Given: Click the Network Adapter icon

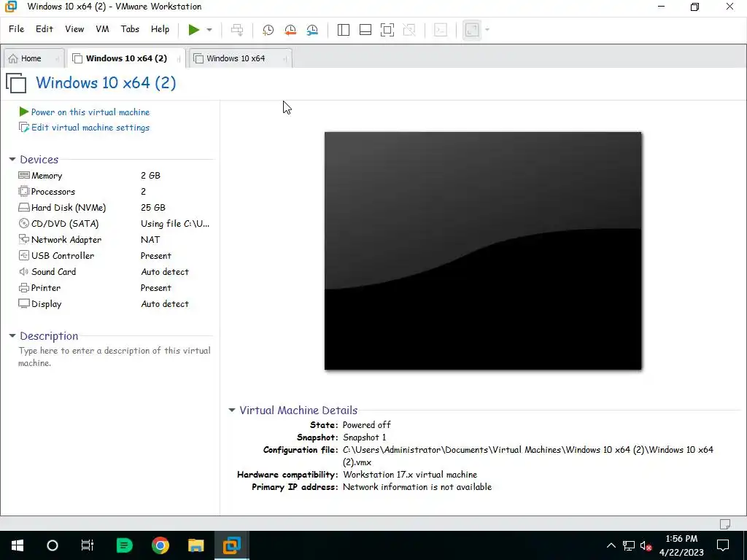Looking at the screenshot, I should coord(24,239).
